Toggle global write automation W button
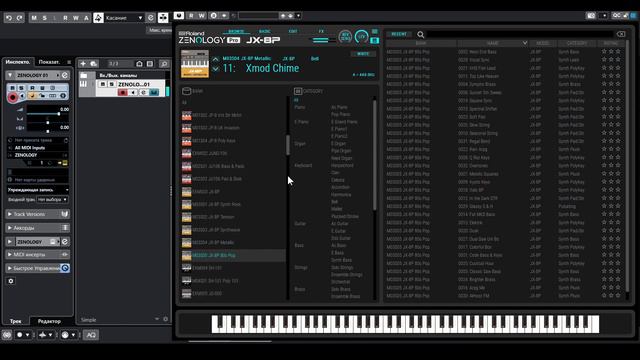Screen dimensions: 640x360 click(76, 18)
